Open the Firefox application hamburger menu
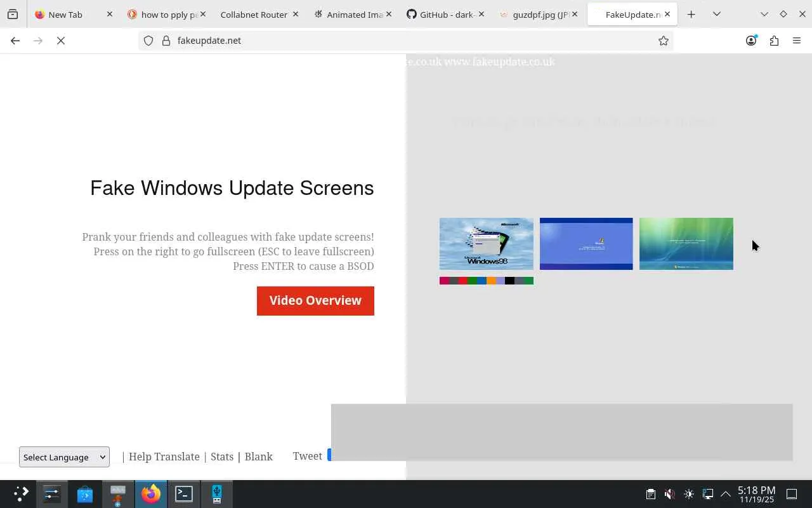 797,41
